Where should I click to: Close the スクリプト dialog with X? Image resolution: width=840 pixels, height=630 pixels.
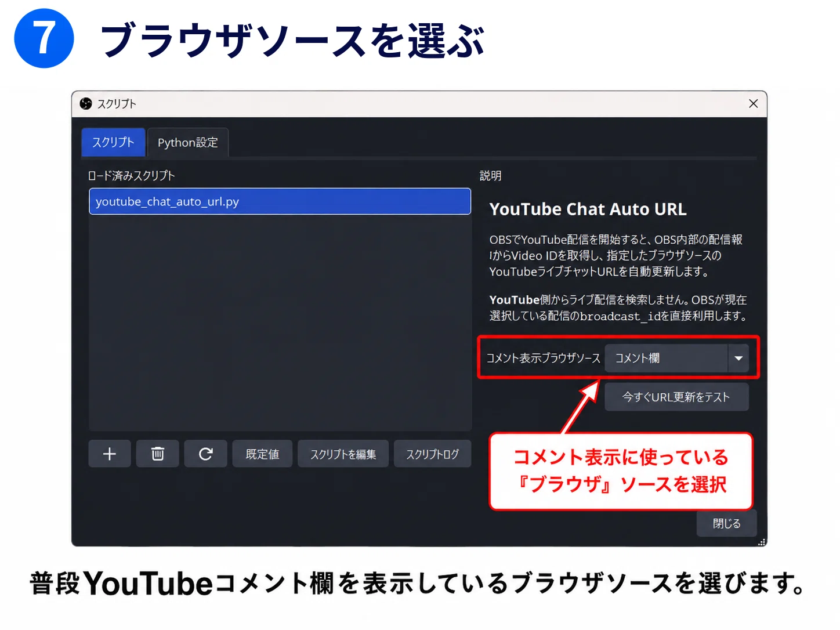[753, 103]
